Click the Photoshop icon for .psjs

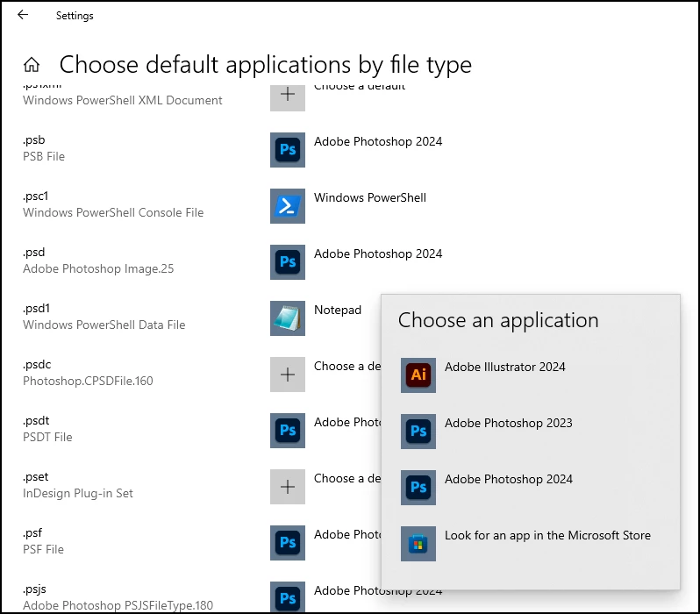click(x=288, y=597)
